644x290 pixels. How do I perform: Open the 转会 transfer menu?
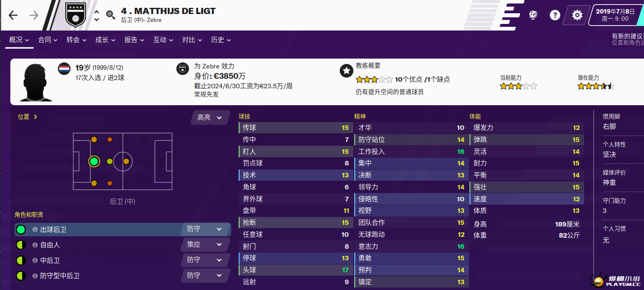click(x=76, y=40)
